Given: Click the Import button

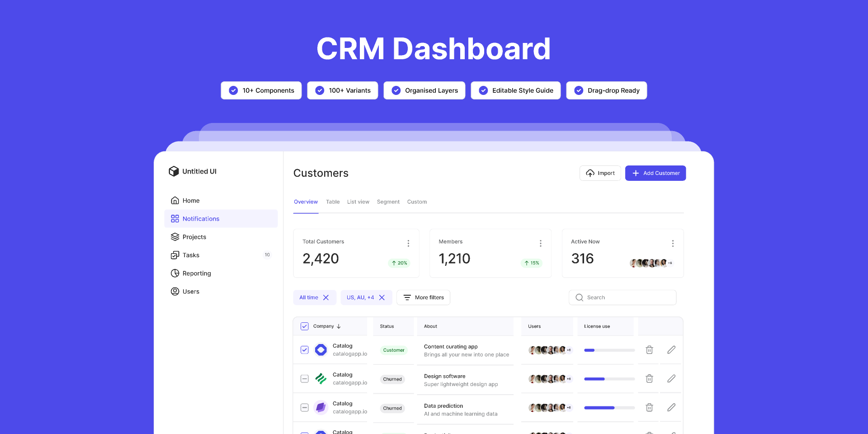Looking at the screenshot, I should coord(600,173).
